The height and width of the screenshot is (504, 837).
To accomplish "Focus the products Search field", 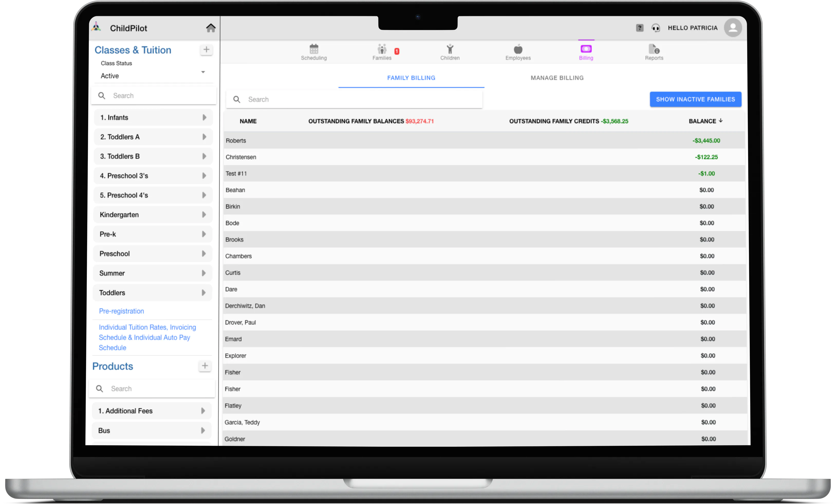I will [x=152, y=388].
